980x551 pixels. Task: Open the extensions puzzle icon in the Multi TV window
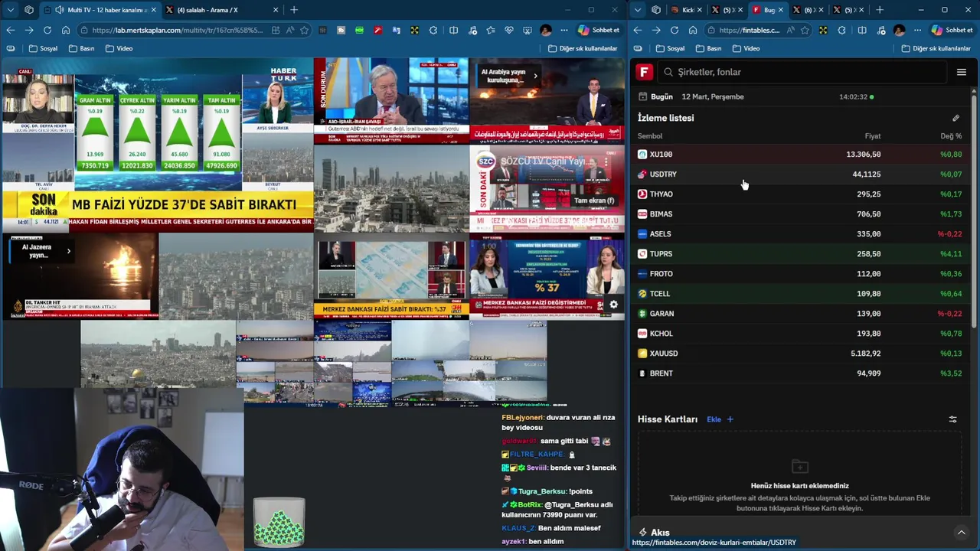[433, 30]
